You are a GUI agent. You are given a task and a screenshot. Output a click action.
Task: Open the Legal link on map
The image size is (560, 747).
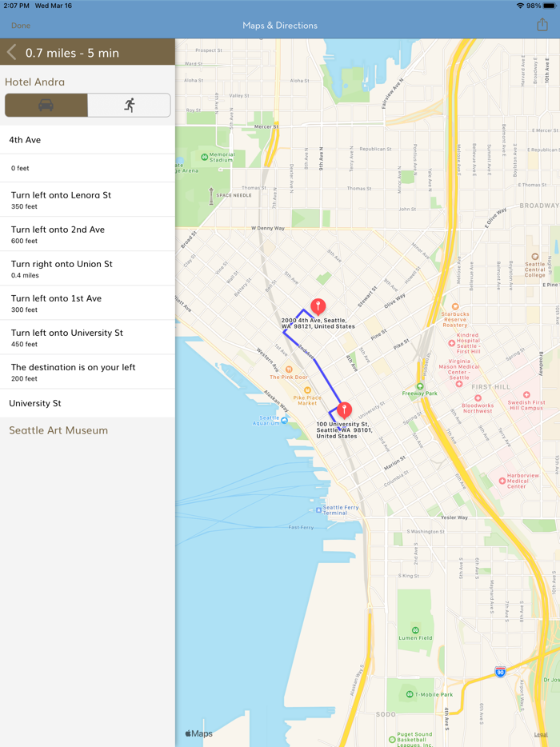541,734
